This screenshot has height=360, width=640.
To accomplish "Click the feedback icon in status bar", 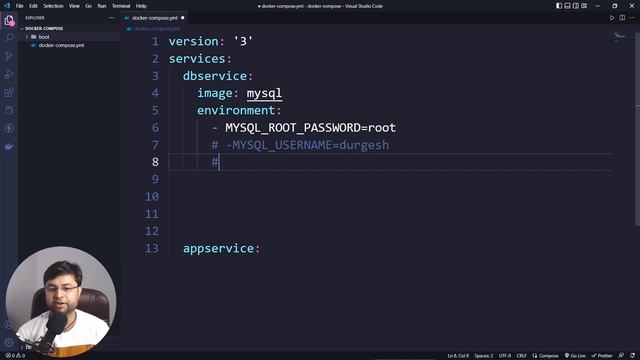I will (x=621, y=356).
